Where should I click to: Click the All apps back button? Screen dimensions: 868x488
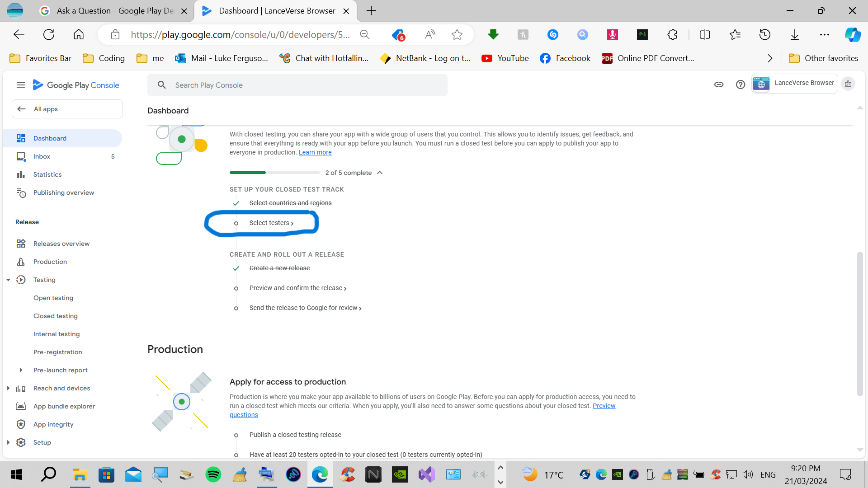(x=67, y=109)
